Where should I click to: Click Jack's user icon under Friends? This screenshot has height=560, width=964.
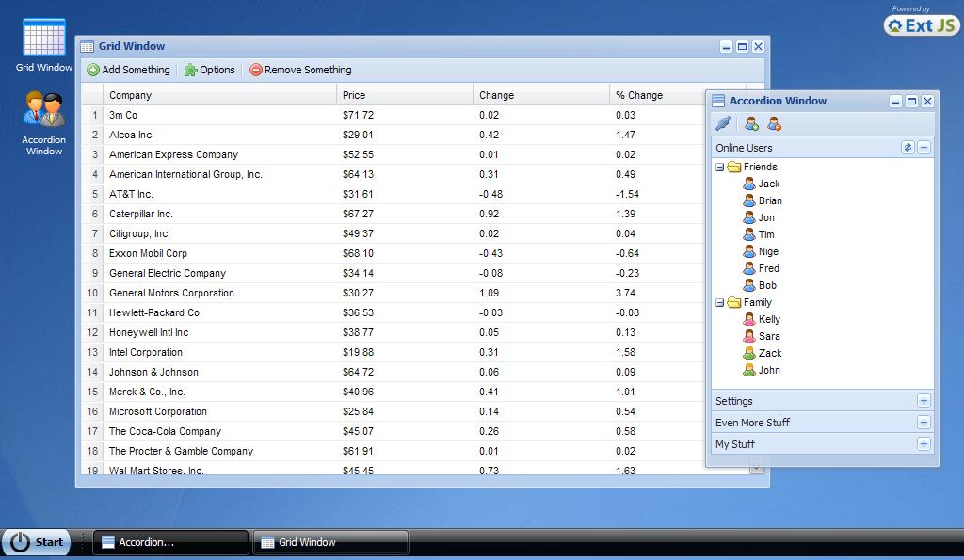coord(749,184)
